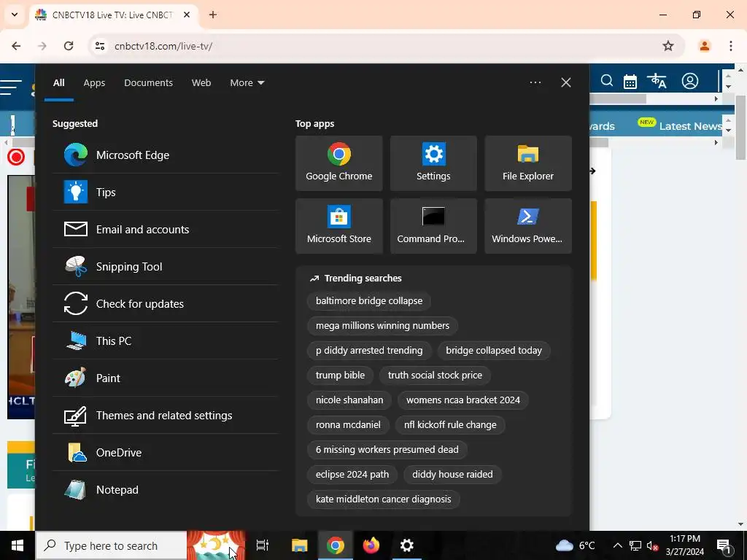The width and height of the screenshot is (747, 560).
Task: Search trending 'trump bible'
Action: point(340,376)
